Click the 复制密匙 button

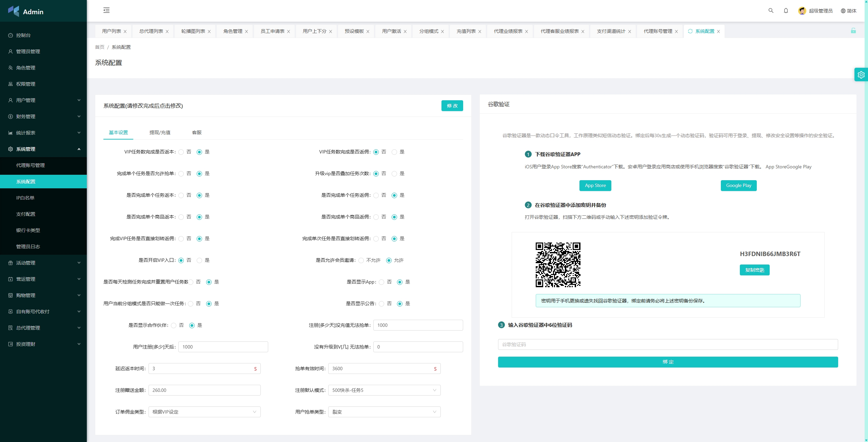click(754, 270)
